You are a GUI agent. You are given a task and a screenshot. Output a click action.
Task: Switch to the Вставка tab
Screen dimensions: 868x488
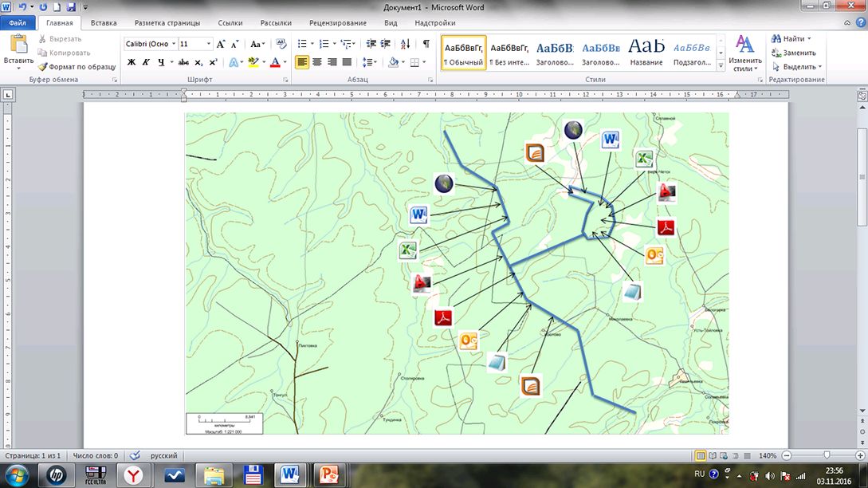pos(104,23)
